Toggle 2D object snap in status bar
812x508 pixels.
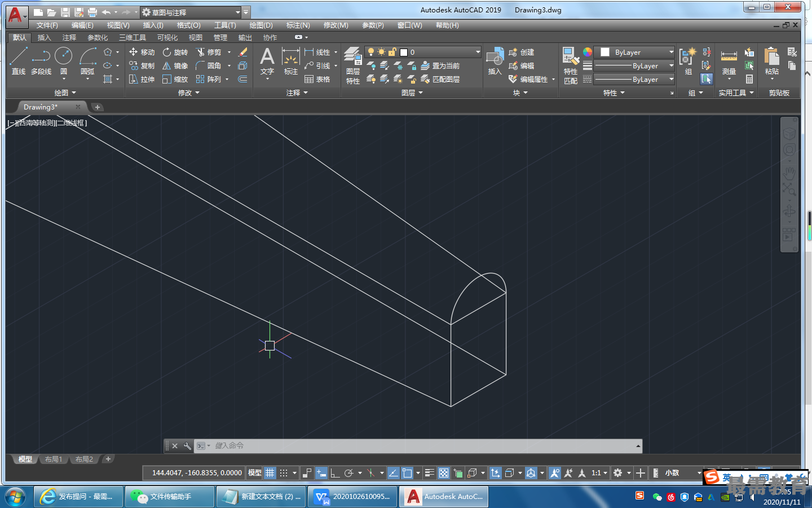(x=407, y=473)
